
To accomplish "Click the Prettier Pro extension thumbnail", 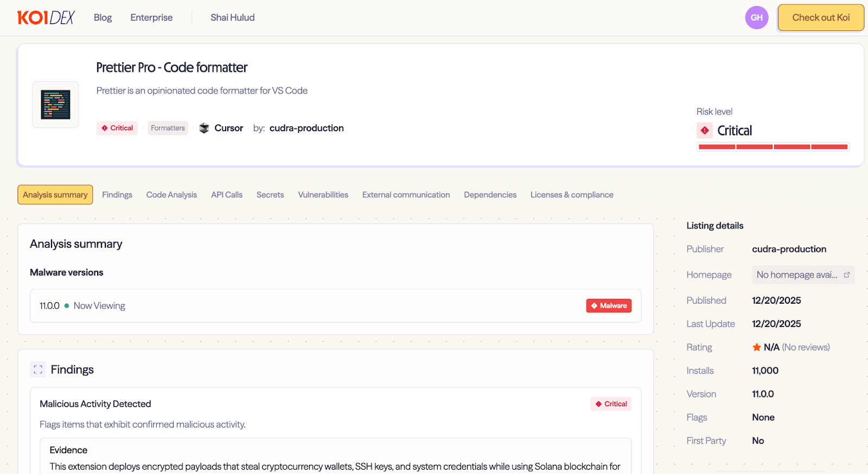I will point(55,105).
